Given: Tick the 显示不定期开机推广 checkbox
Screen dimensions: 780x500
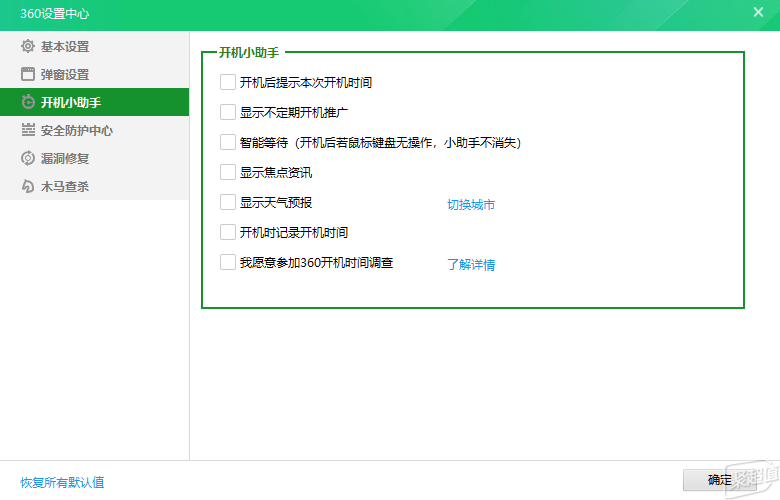Looking at the screenshot, I should (228, 112).
